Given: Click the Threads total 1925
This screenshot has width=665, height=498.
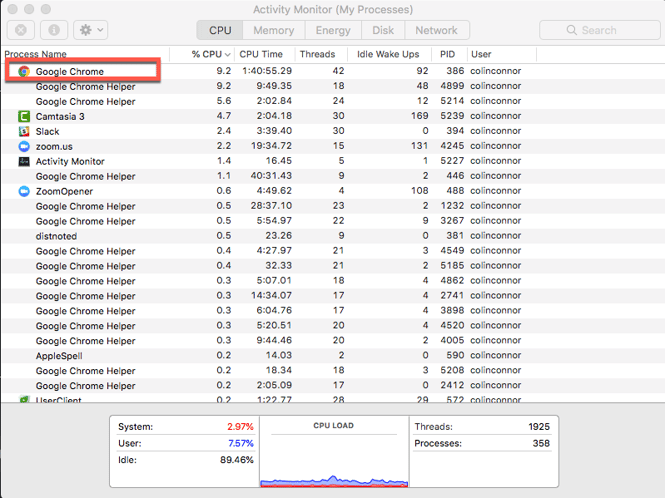Looking at the screenshot, I should pos(539,427).
